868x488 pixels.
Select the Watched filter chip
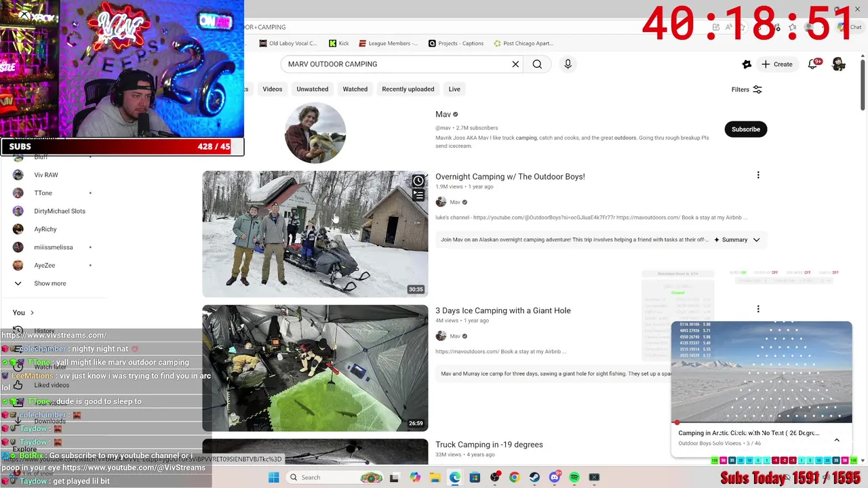pos(355,89)
